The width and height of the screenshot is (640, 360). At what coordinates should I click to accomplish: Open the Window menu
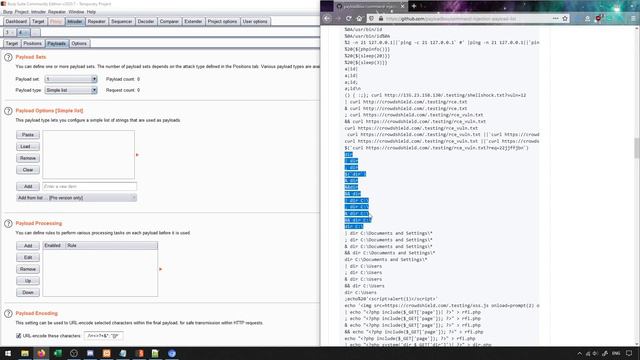click(76, 12)
